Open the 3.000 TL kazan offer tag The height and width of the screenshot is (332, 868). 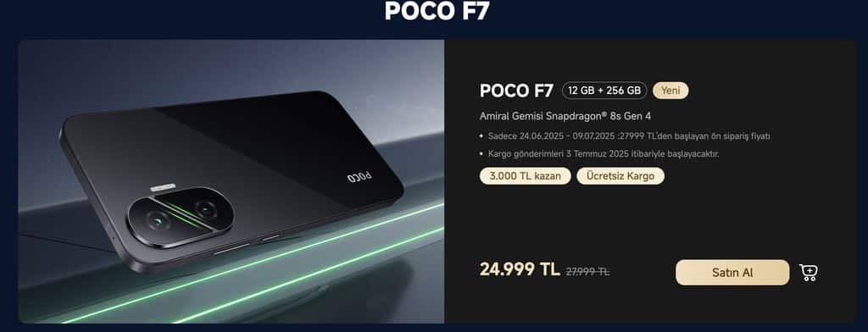pyautogui.click(x=526, y=176)
